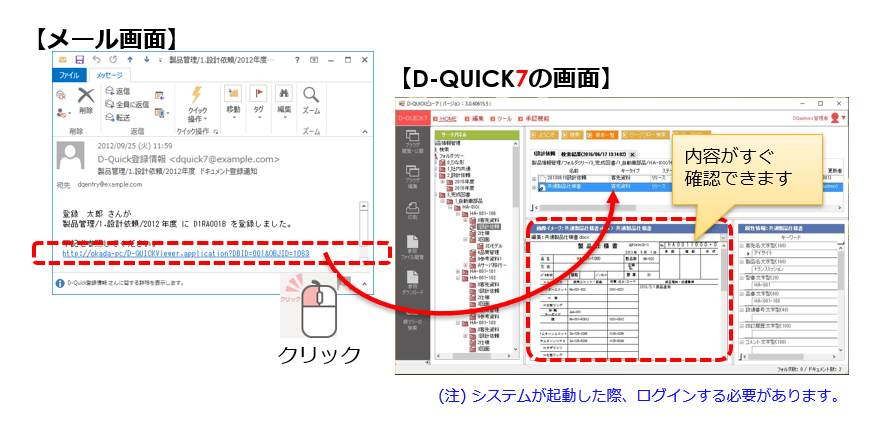This screenshot has width=895, height=430.
Task: Click the document preview image of 製品仕様書
Action: pos(624,299)
